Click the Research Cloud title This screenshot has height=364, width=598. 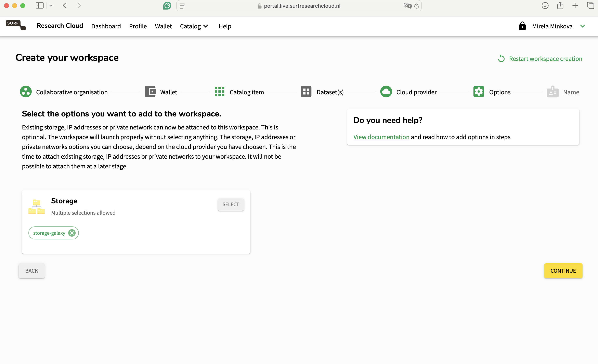point(60,26)
